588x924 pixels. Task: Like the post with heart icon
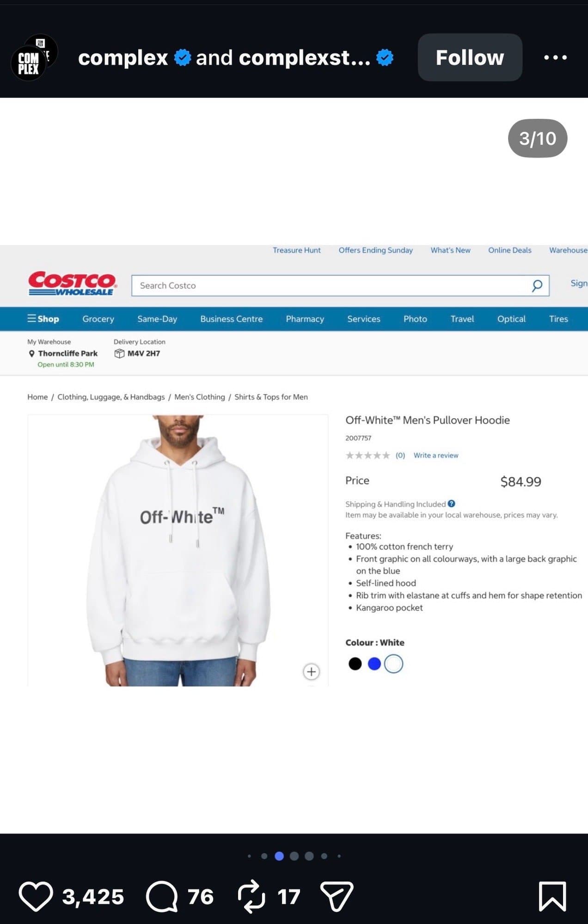click(x=36, y=896)
